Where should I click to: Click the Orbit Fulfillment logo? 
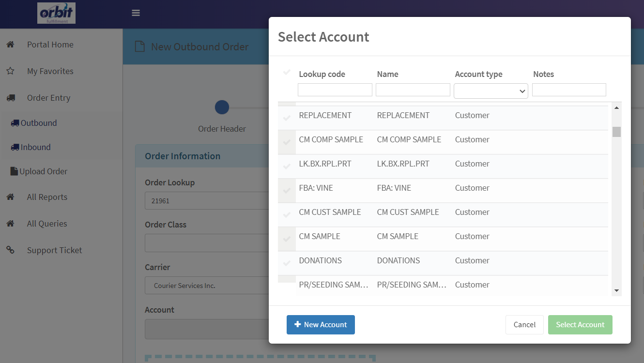[x=56, y=14]
